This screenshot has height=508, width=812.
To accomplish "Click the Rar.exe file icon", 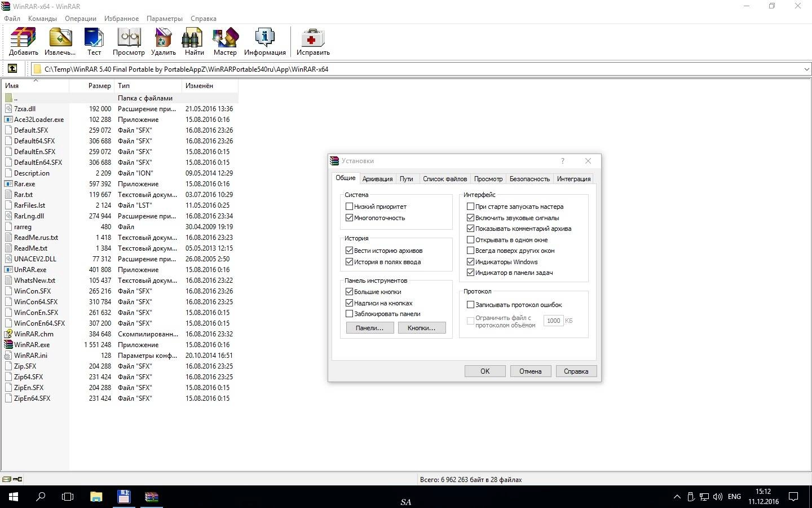I will [x=8, y=183].
